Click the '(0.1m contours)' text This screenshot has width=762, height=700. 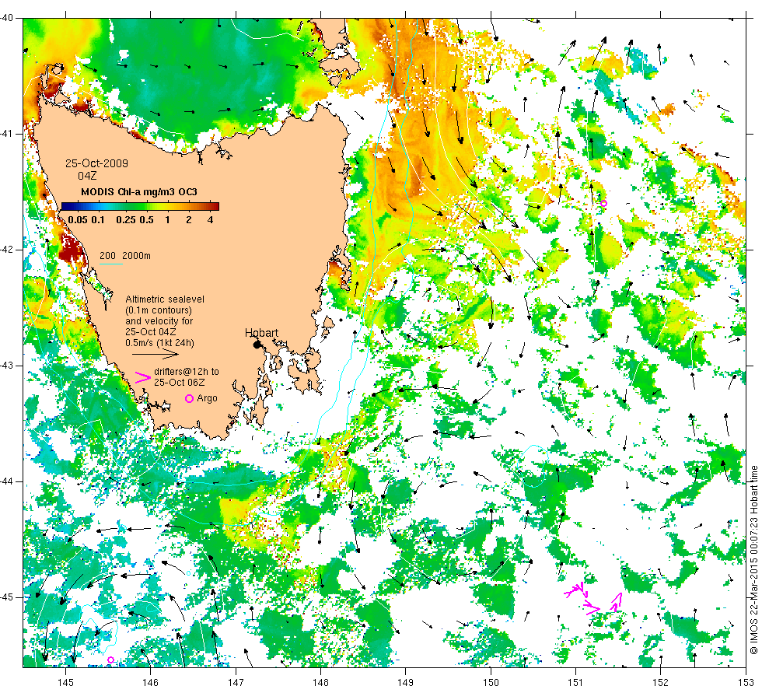point(159,310)
